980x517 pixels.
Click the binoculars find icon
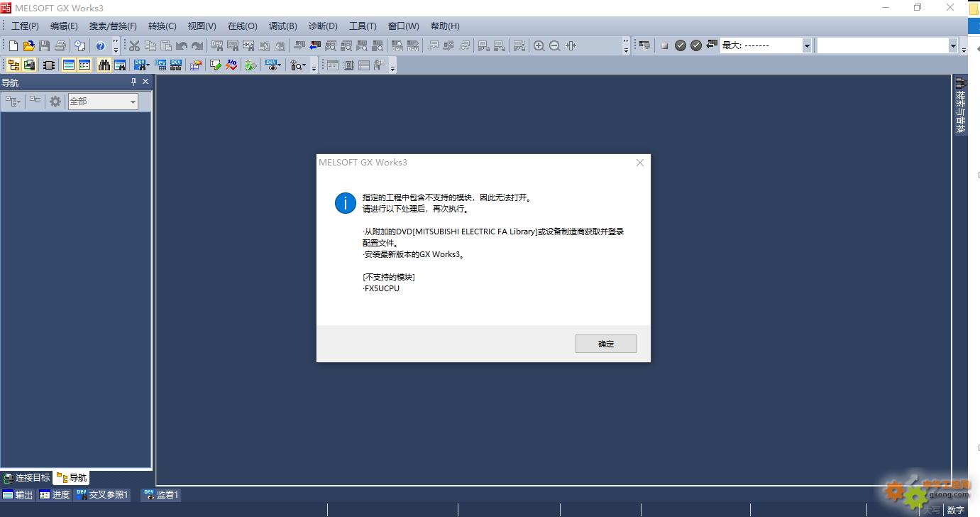[104, 65]
